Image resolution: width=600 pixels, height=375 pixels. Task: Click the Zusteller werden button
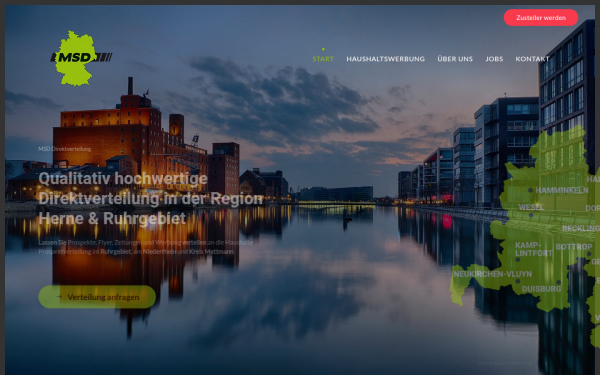pos(541,18)
